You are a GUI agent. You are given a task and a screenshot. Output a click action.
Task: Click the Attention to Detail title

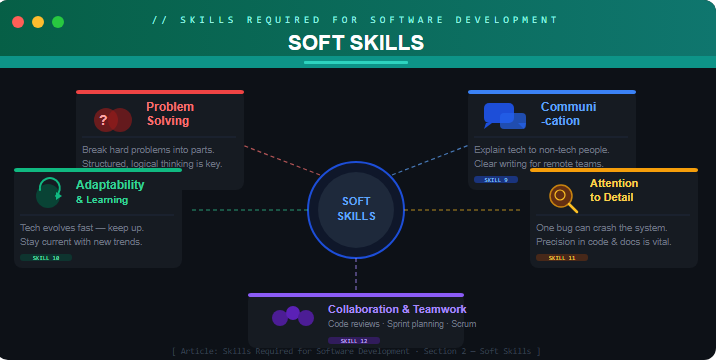(x=614, y=190)
